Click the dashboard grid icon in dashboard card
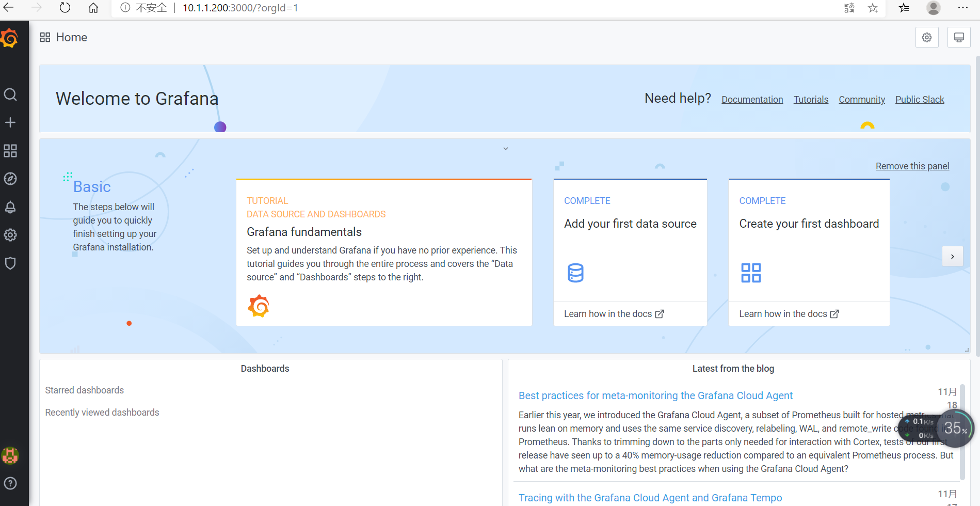 751,273
